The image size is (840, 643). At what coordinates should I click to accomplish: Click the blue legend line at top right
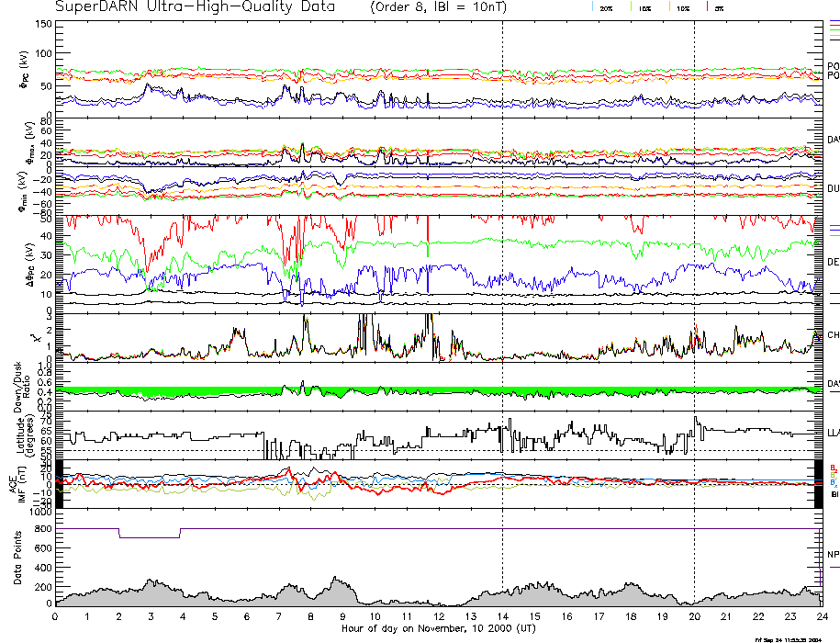834,21
